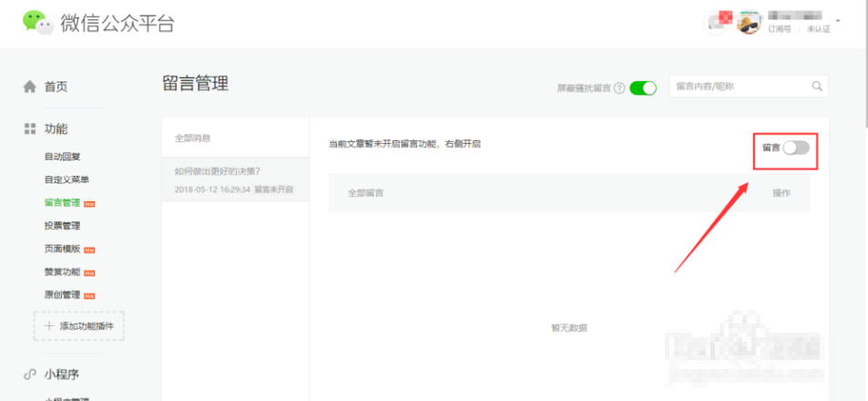Open the account dropdown arrow
Image resolution: width=868 pixels, height=401 pixels.
point(837,20)
